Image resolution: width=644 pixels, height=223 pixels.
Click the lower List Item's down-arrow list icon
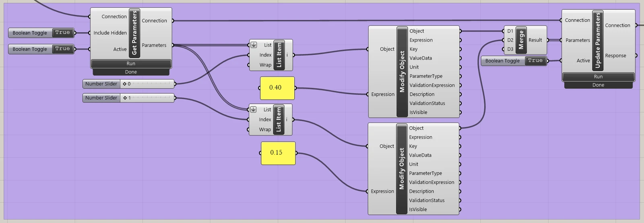point(253,109)
